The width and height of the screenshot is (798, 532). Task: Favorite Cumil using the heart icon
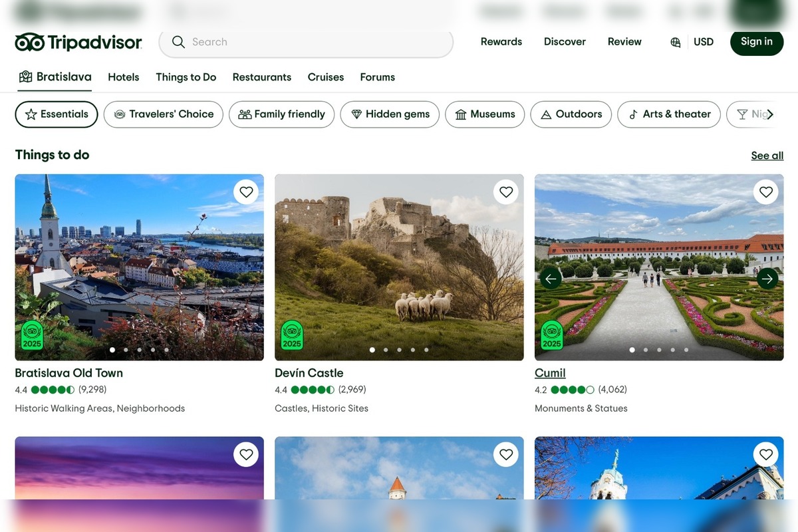click(x=766, y=192)
